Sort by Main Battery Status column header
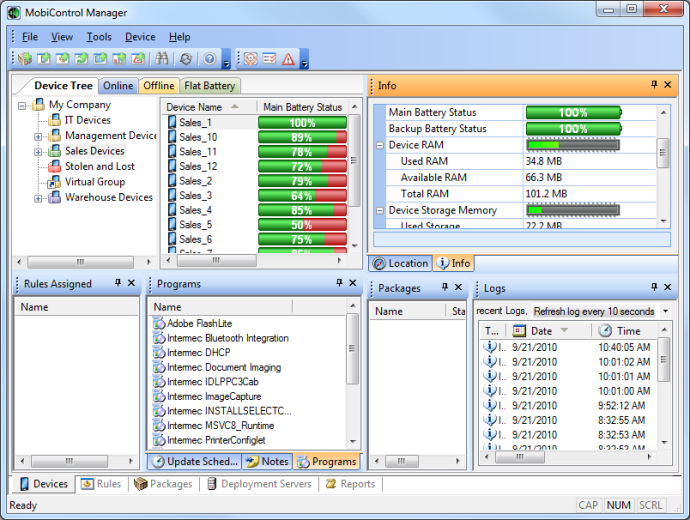Screen dimensions: 690x520 302,107
